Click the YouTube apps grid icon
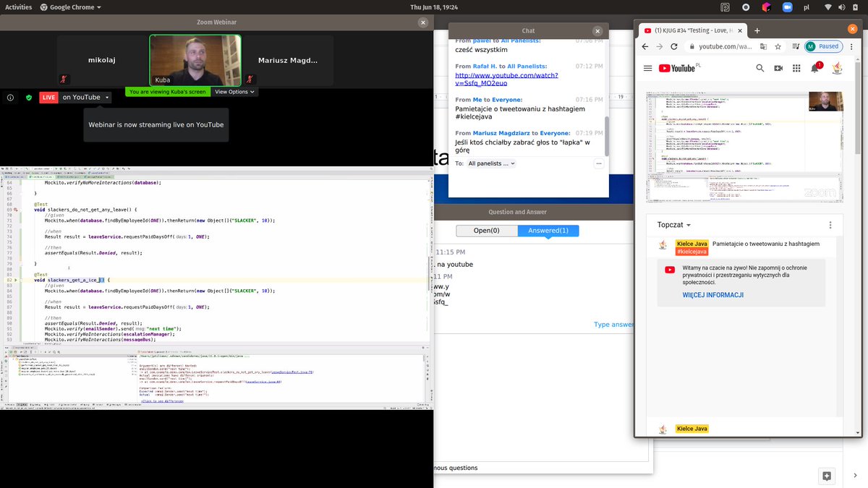868x488 pixels. [x=796, y=67]
